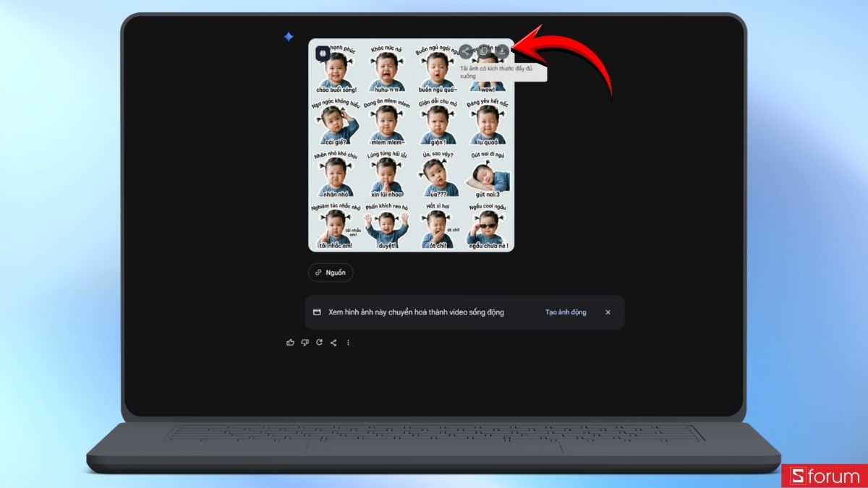Select the sleeping "gút nai:3" sticker
868x488 pixels.
pyautogui.click(x=488, y=177)
